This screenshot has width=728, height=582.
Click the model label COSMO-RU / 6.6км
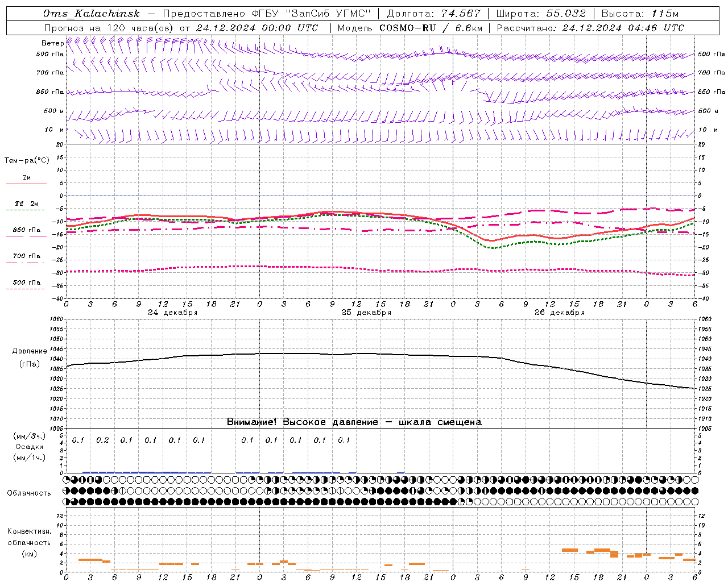(x=431, y=28)
